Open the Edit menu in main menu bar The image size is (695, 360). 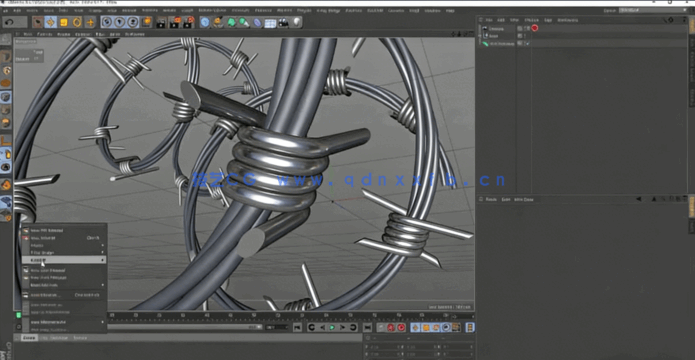tap(17, 10)
